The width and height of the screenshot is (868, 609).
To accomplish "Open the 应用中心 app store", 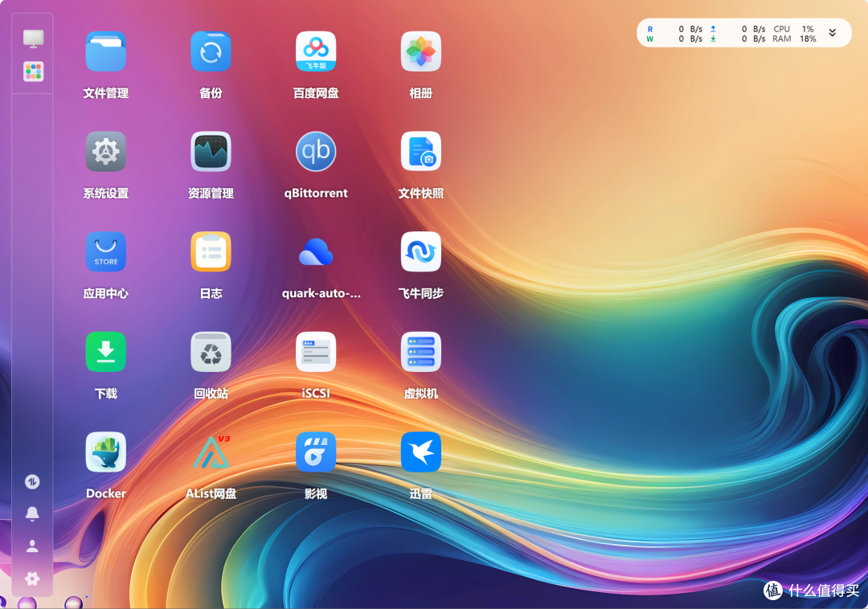I will point(106,251).
